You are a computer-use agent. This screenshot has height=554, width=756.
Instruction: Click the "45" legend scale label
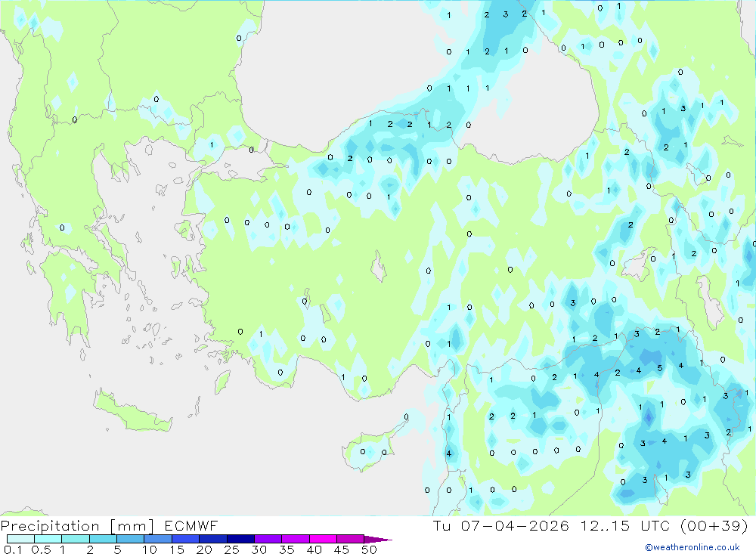click(342, 549)
